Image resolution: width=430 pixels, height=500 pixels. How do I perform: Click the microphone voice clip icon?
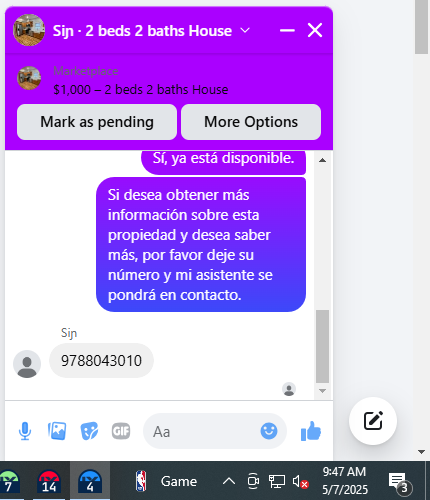25,431
